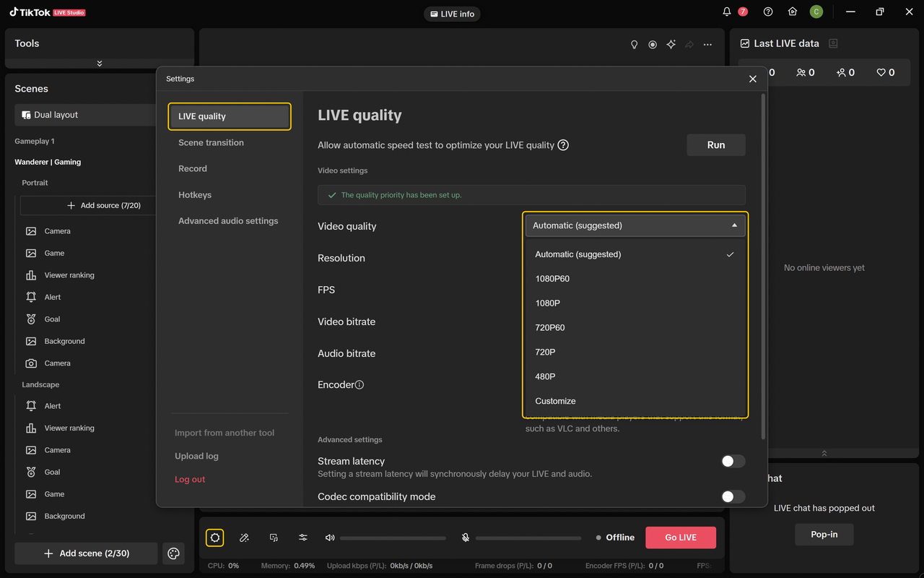This screenshot has height=578, width=924.
Task: Click the settings gear icon in bottom toolbar
Action: [x=215, y=538]
